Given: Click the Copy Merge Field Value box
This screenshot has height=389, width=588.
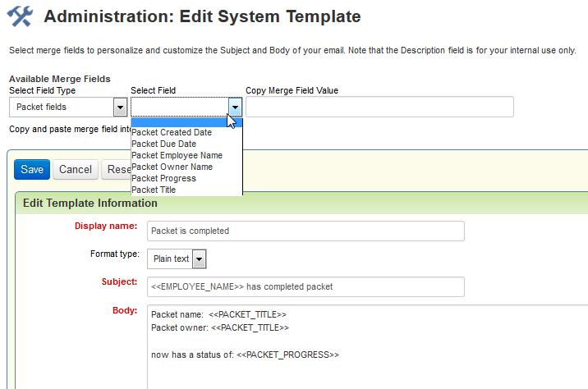Looking at the screenshot, I should point(379,107).
